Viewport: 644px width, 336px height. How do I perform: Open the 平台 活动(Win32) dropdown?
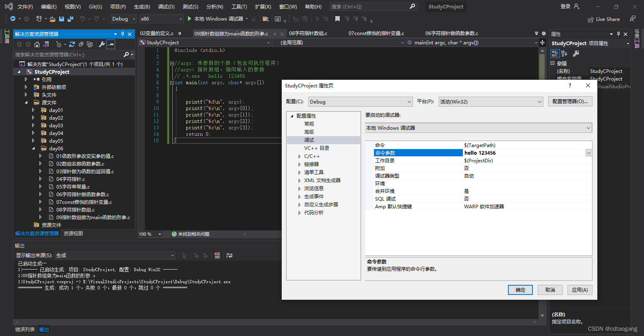pos(491,102)
